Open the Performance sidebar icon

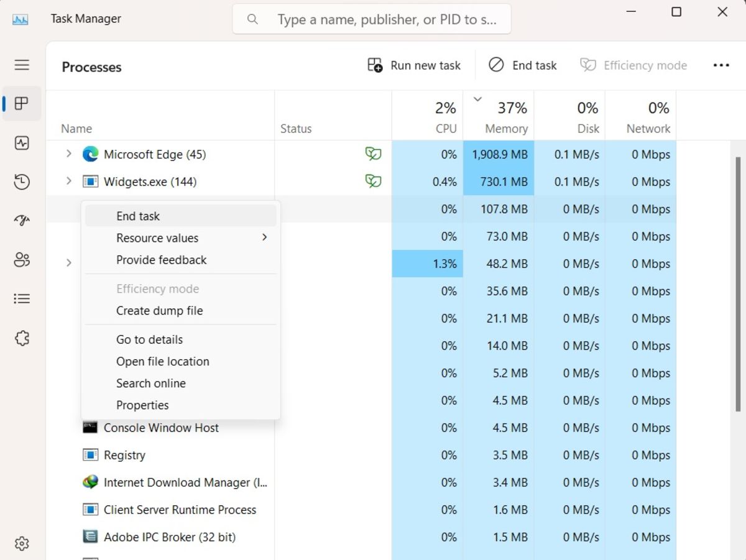(22, 143)
